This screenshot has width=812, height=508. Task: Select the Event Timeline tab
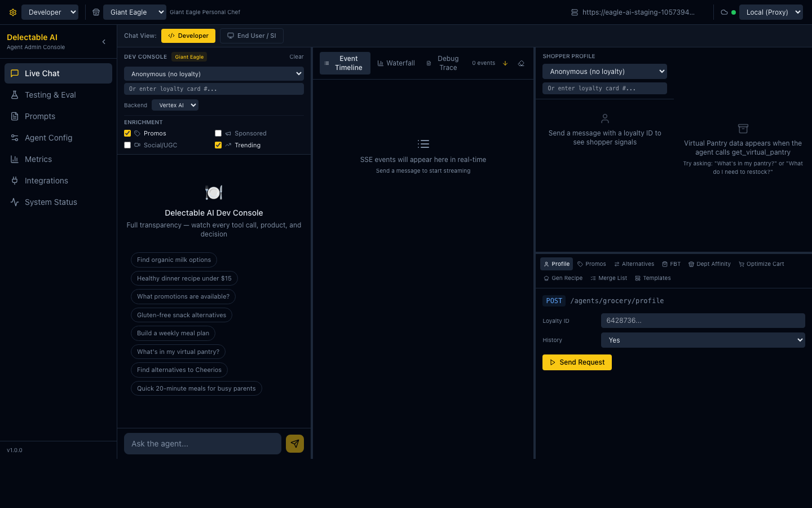coord(345,63)
